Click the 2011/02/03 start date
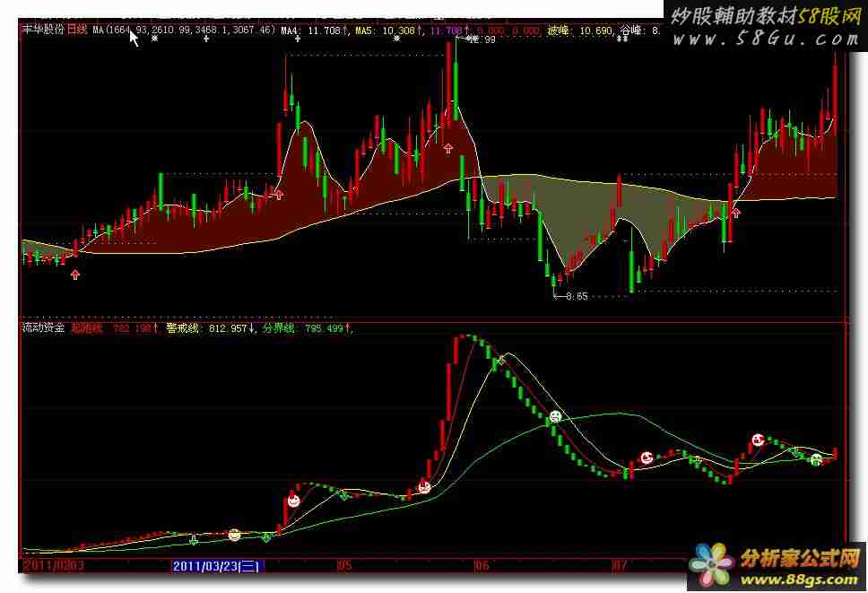The image size is (868, 593). coord(53,565)
